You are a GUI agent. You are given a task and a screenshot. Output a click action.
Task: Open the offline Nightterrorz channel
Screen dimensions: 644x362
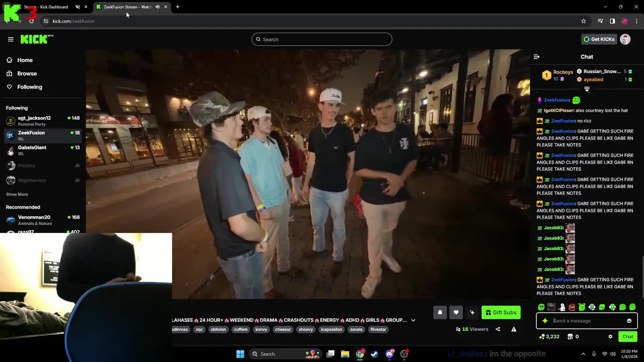[x=43, y=180]
